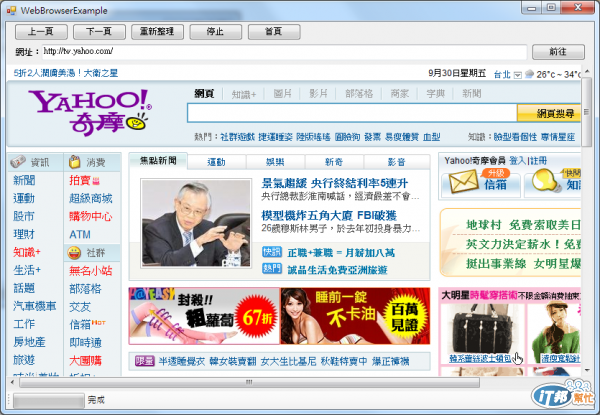The height and width of the screenshot is (415, 600).
Task: Open the 知識 lightbulb icon
Action: pos(545,180)
